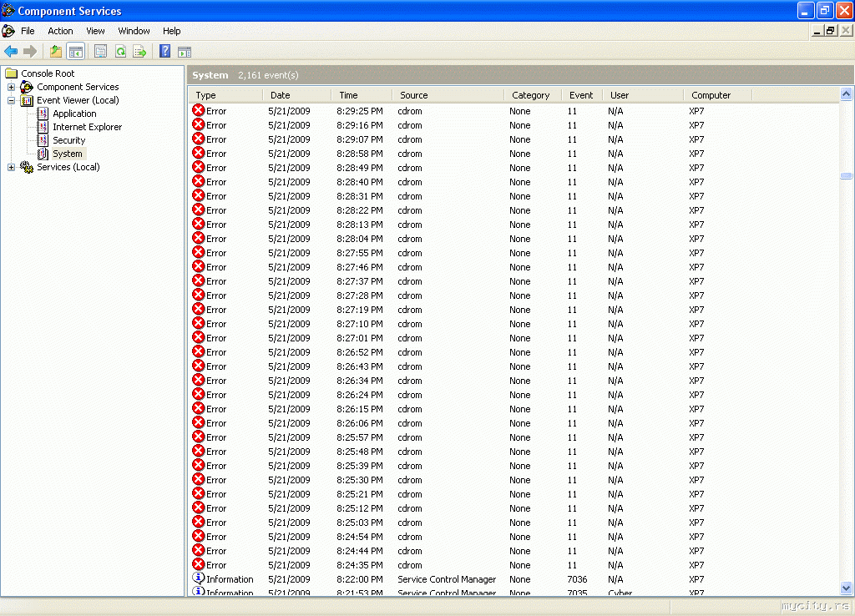Collapse the Event Viewer (Local) node
This screenshot has width=855, height=616.
(x=11, y=100)
